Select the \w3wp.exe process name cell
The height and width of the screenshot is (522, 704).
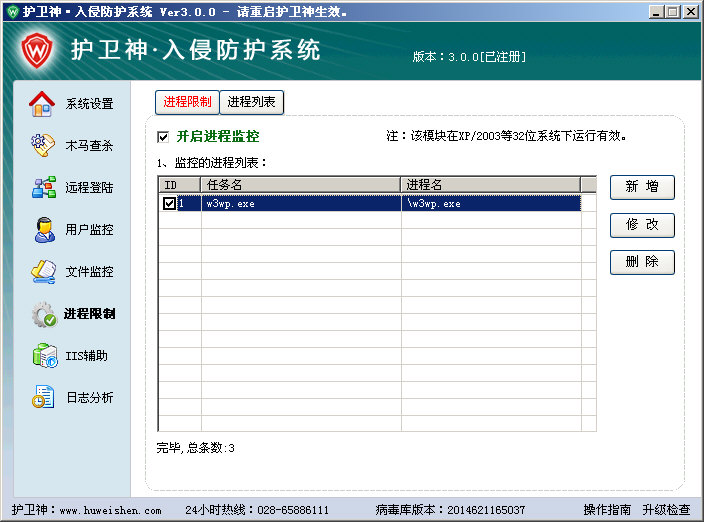491,203
